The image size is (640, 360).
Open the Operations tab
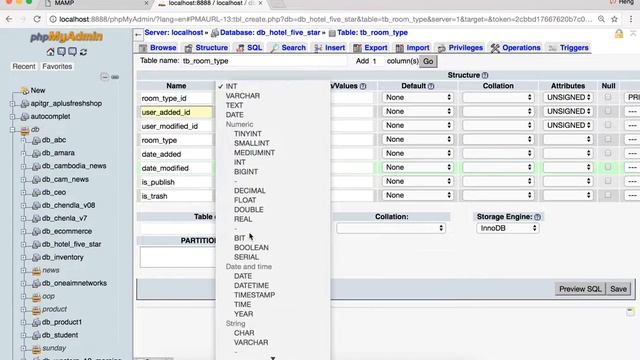click(x=516, y=48)
